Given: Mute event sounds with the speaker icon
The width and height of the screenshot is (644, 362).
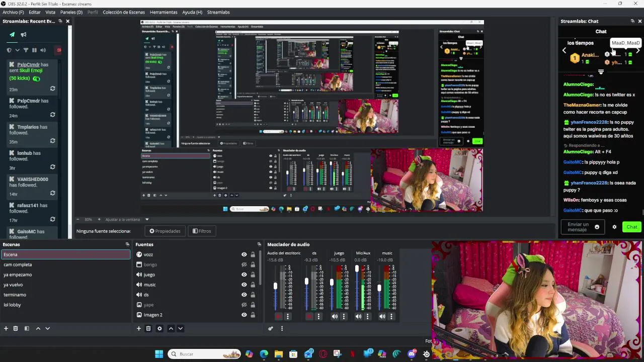Looking at the screenshot, I should tap(43, 50).
